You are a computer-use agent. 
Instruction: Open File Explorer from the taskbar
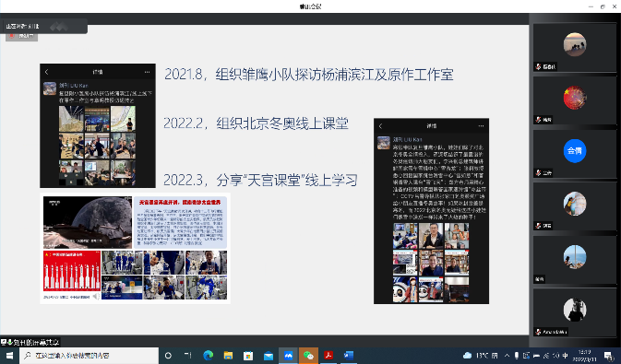click(x=228, y=356)
